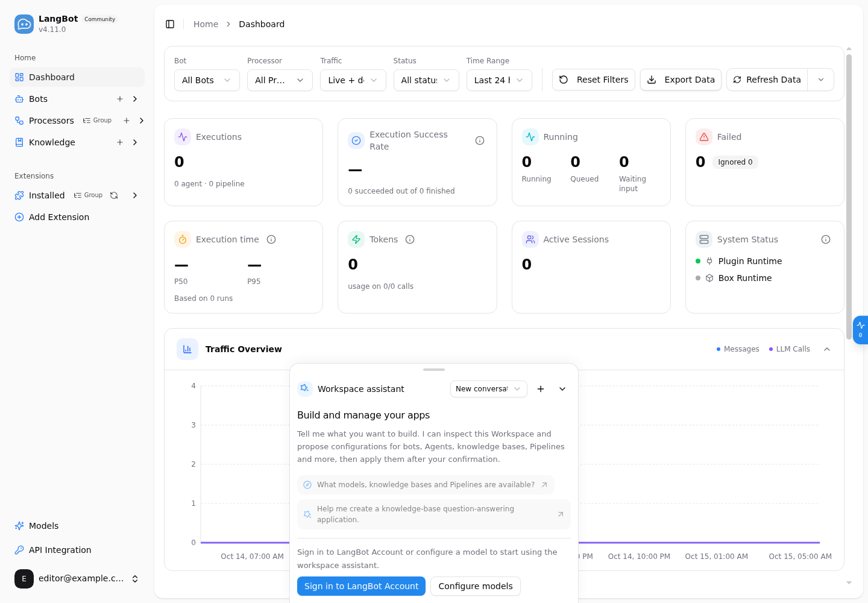Image resolution: width=868 pixels, height=603 pixels.
Task: Open the Bot filter dropdown
Action: 207,80
